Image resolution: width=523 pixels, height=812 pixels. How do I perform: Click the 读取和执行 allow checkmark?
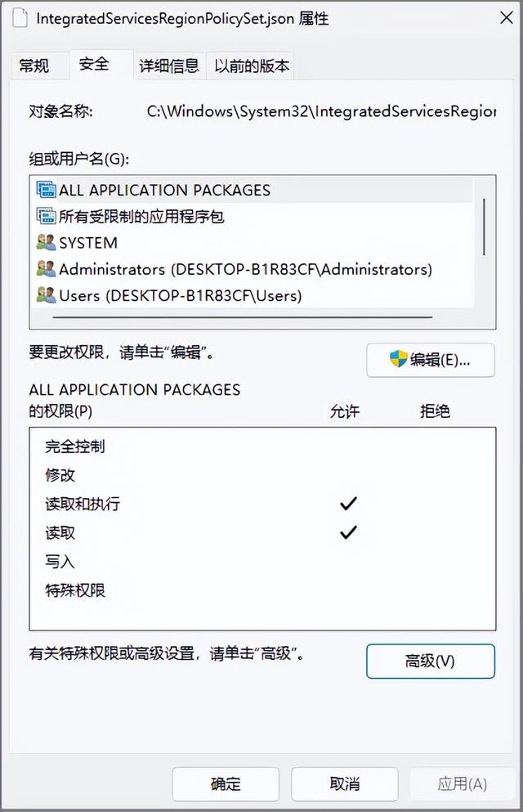(x=348, y=504)
